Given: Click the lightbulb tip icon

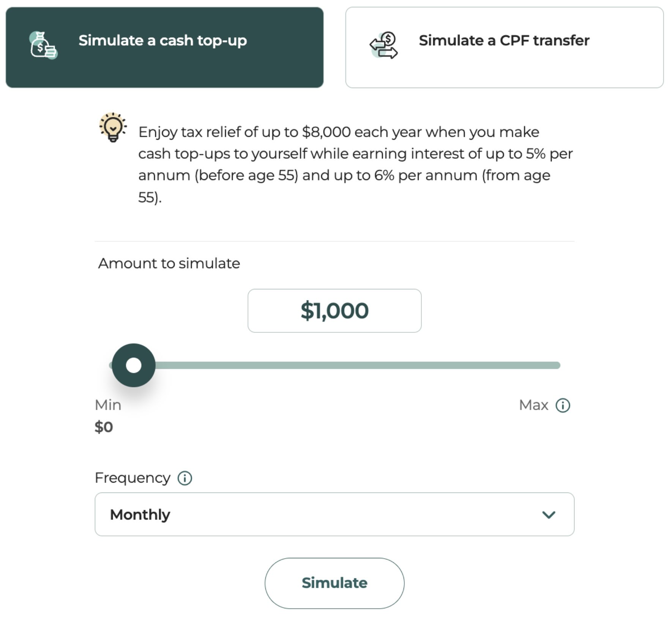Looking at the screenshot, I should tap(113, 127).
